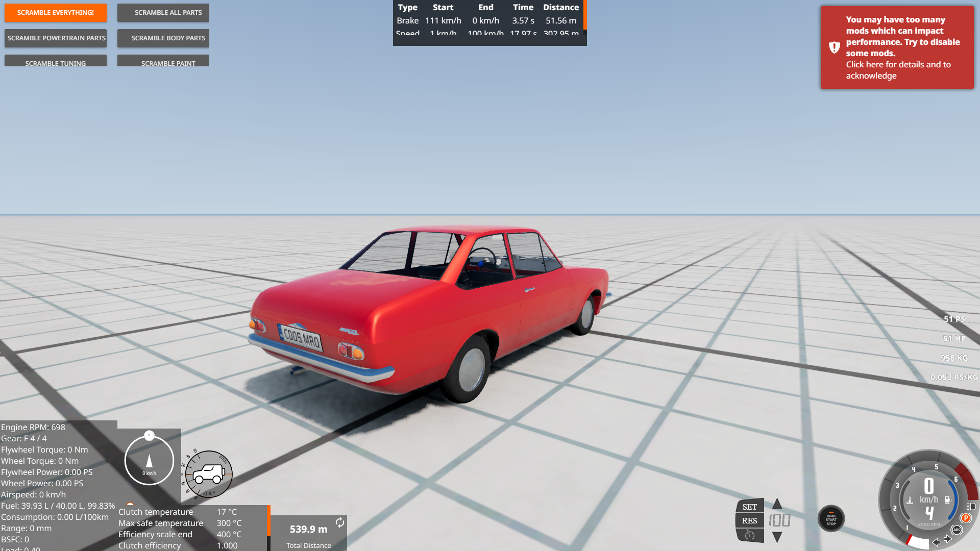Click the 539.9 m distance value
Image resolution: width=980 pixels, height=551 pixels.
point(309,530)
